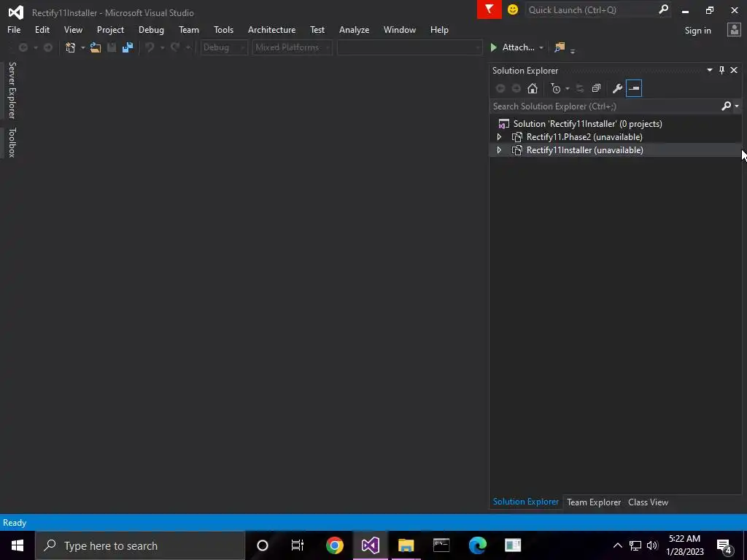
Task: Open the Toolbox side tab
Action: tap(12, 142)
